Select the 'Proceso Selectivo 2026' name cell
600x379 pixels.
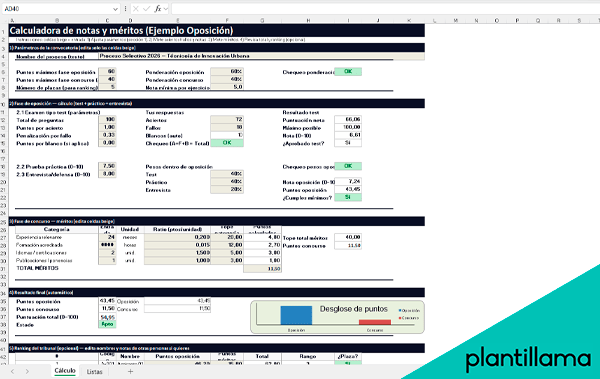[261, 56]
